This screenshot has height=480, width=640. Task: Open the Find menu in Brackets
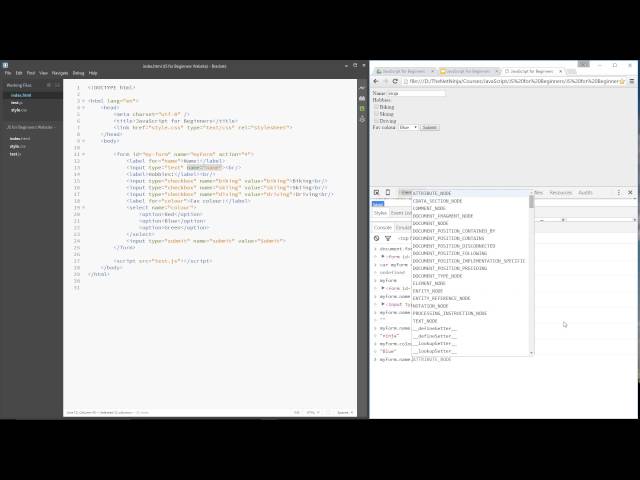coord(31,73)
